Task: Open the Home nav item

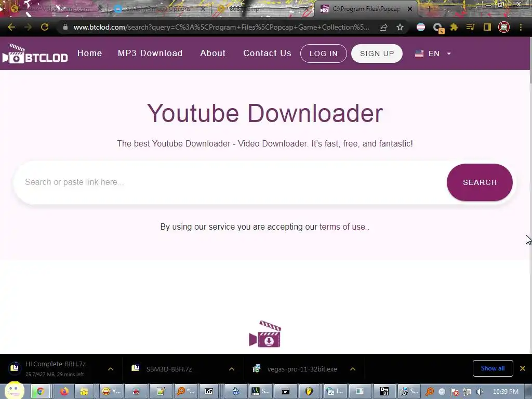Action: coord(89,54)
